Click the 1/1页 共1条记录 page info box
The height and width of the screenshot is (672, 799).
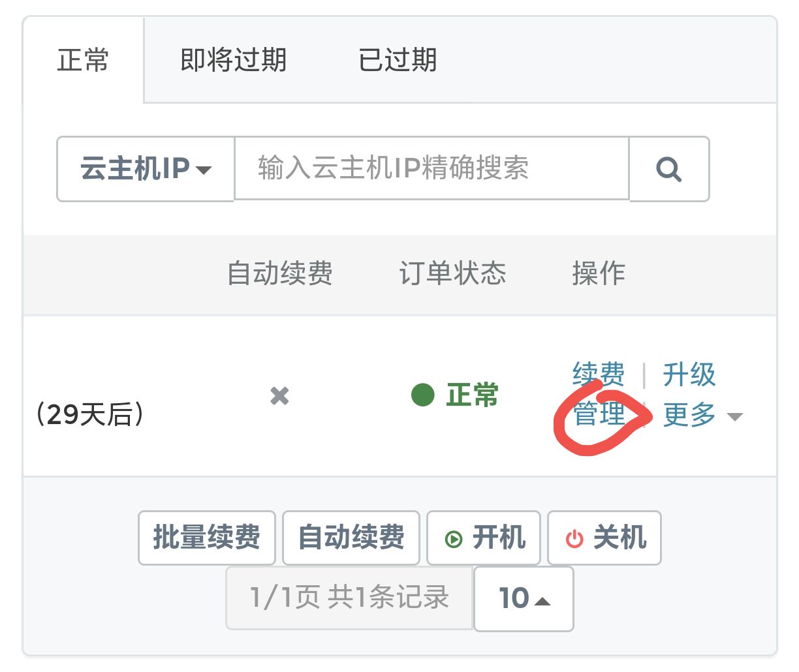(x=349, y=598)
